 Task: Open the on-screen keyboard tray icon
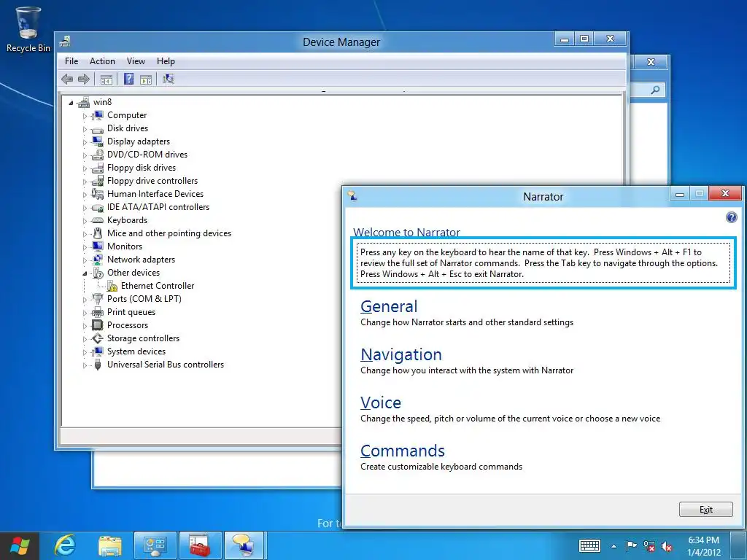(589, 545)
